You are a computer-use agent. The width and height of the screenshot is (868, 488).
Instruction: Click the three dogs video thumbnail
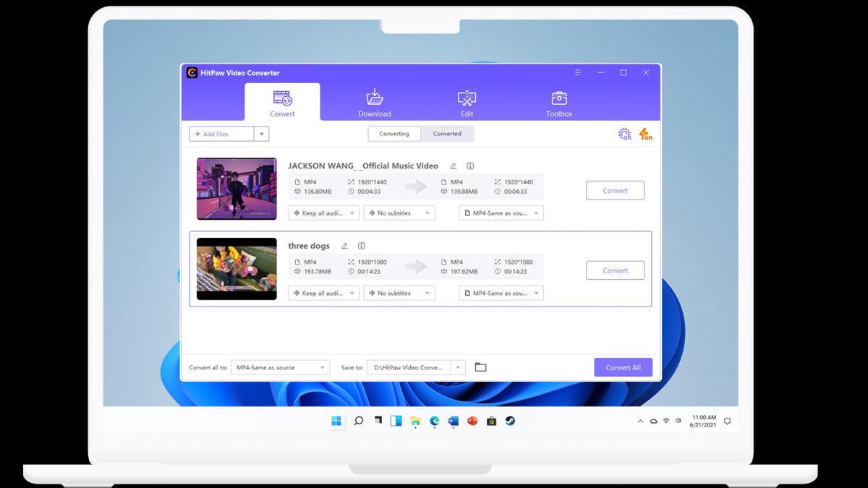pos(236,269)
